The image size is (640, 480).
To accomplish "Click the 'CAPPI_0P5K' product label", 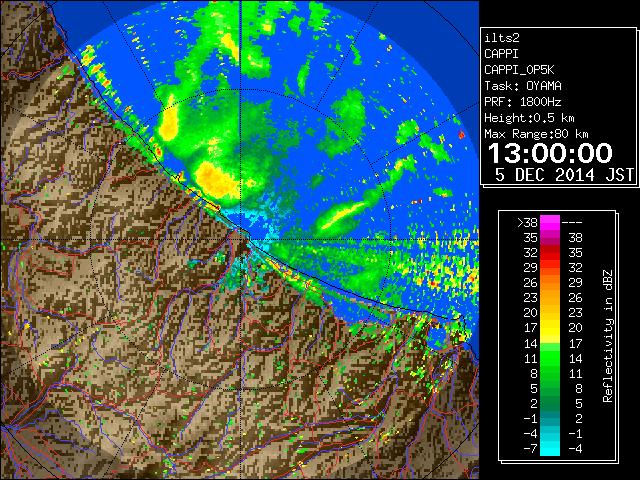I will 519,70.
